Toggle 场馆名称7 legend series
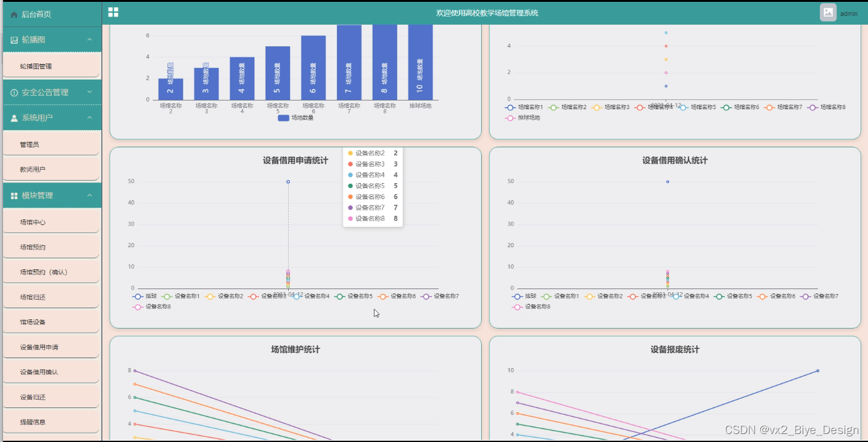Image resolution: width=868 pixels, height=442 pixels. click(783, 107)
